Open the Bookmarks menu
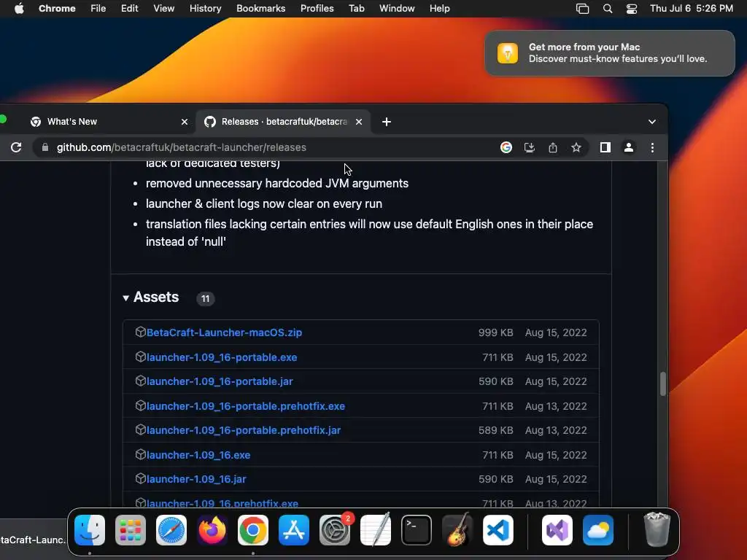The image size is (747, 560). pos(260,9)
